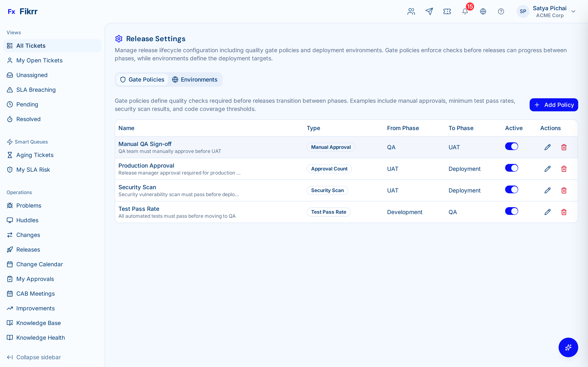Screen dimensions: 588x367
Task: Select the Gate Policies tab
Action: pyautogui.click(x=142, y=79)
